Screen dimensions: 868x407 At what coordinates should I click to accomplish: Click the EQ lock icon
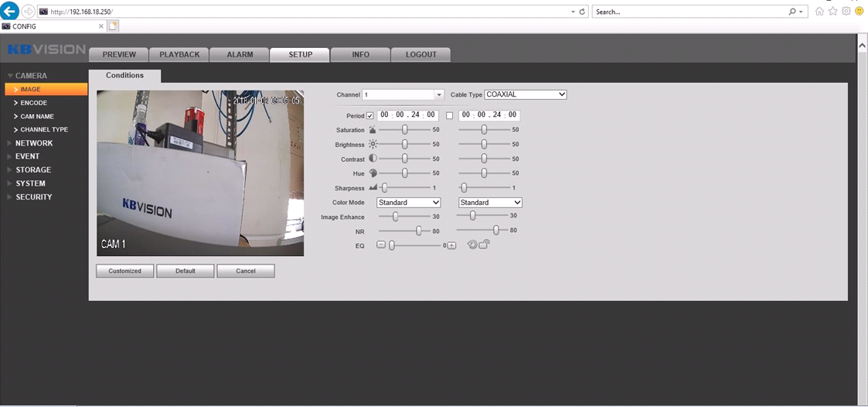[484, 245]
